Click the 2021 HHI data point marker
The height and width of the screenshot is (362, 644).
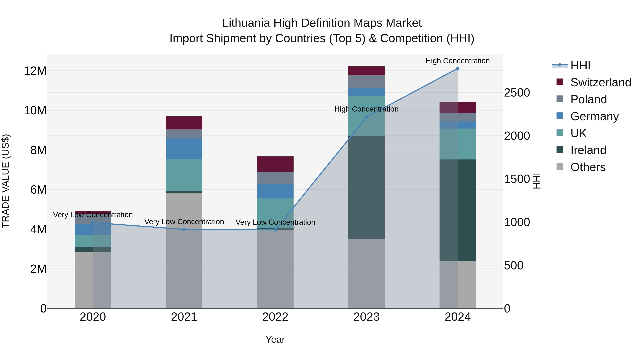(184, 229)
